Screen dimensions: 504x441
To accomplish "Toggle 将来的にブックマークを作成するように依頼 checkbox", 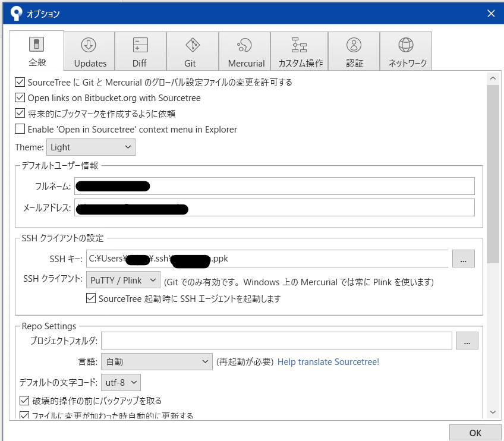I will 20,113.
